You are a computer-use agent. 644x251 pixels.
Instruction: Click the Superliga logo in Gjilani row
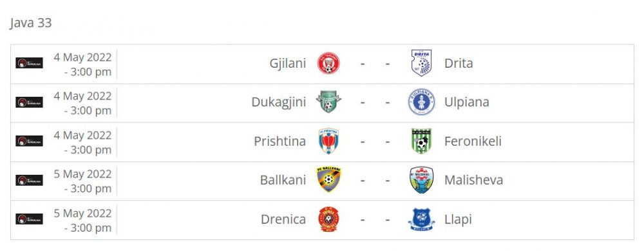click(x=29, y=63)
